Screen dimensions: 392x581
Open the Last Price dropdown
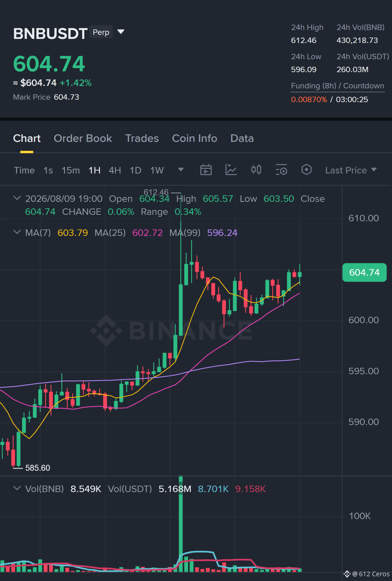[x=351, y=170]
